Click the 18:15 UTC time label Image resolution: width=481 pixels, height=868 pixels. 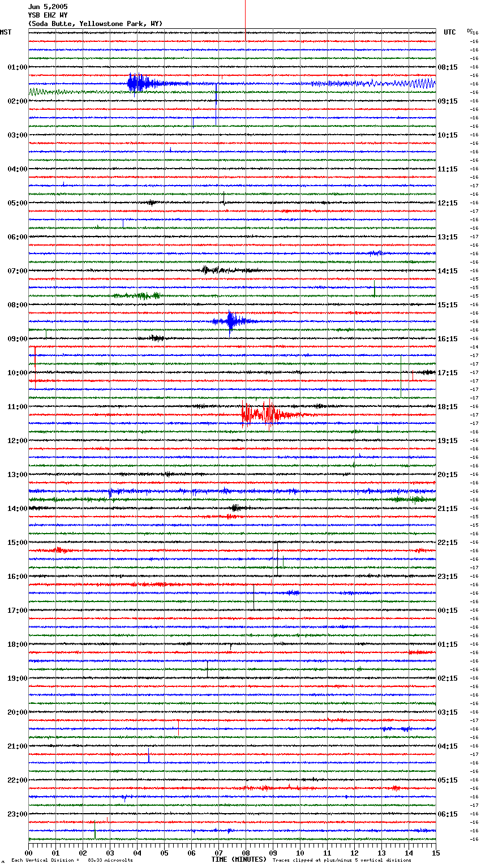click(448, 407)
